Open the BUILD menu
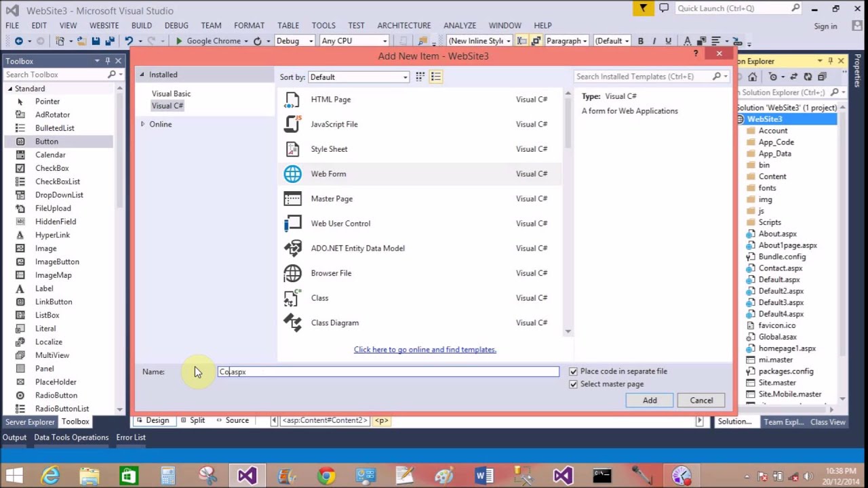This screenshot has width=868, height=488. (141, 25)
